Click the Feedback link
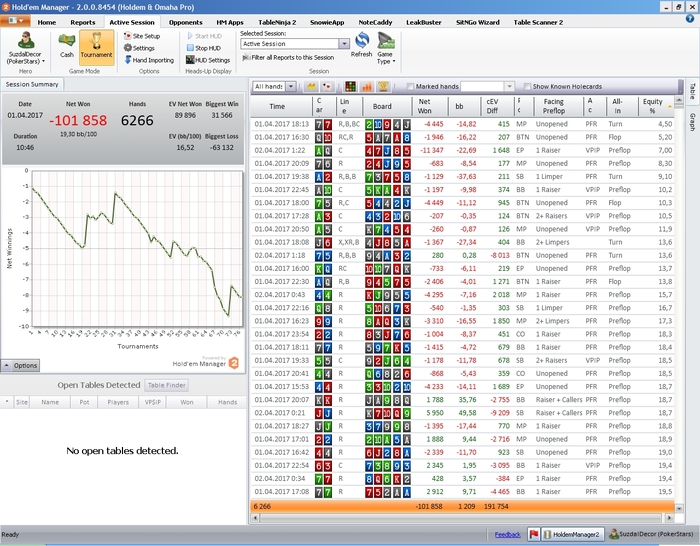 pos(508,534)
